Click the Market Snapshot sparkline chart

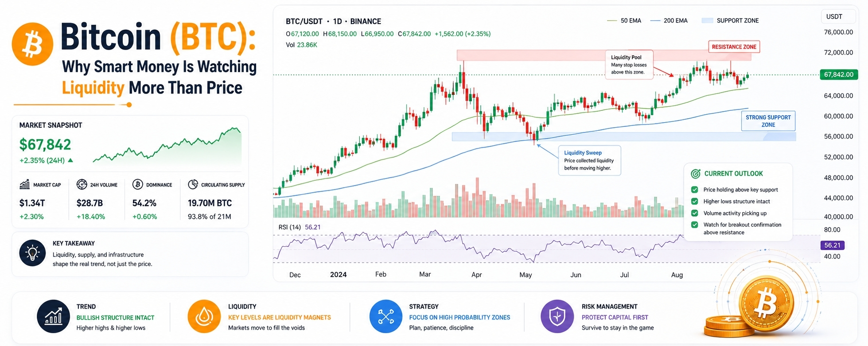(x=167, y=146)
